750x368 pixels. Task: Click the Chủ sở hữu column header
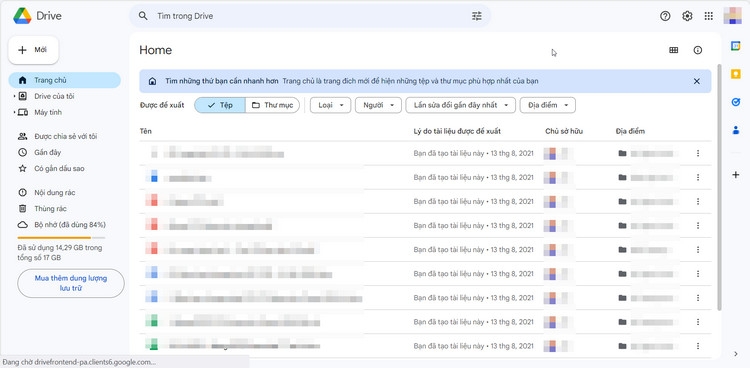pyautogui.click(x=564, y=131)
